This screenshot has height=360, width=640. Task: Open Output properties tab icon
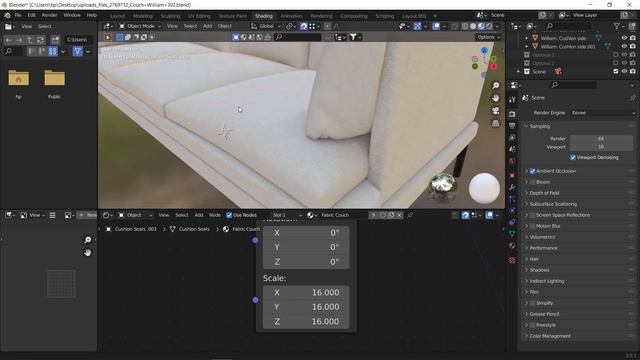512,125
